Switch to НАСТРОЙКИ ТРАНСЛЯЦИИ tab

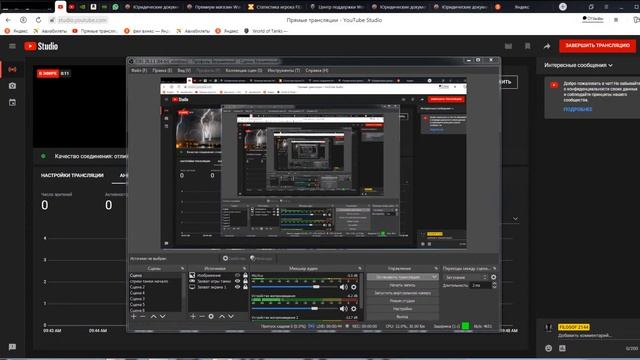72,176
